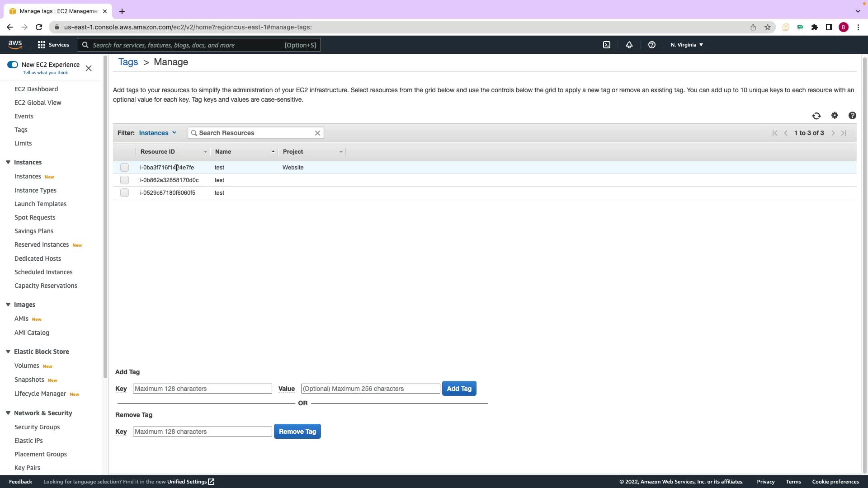Click the Add Tag button

[459, 389]
